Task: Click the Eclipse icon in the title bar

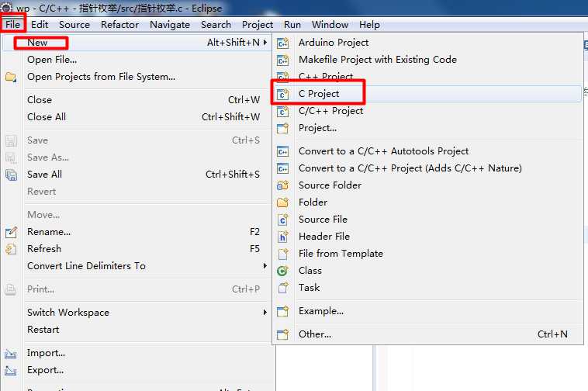Action: pos(7,8)
